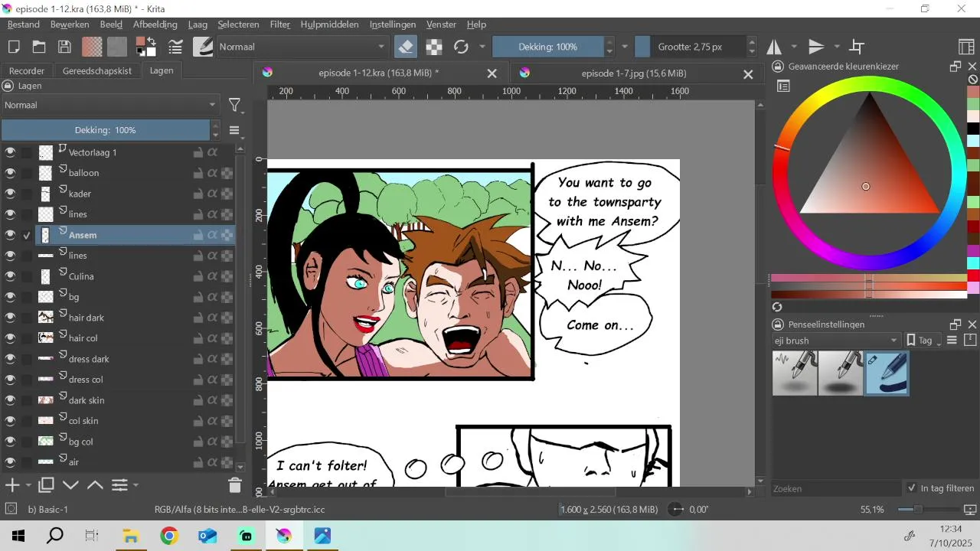The width and height of the screenshot is (980, 551).
Task: Hide the balloon layer
Action: click(x=10, y=173)
